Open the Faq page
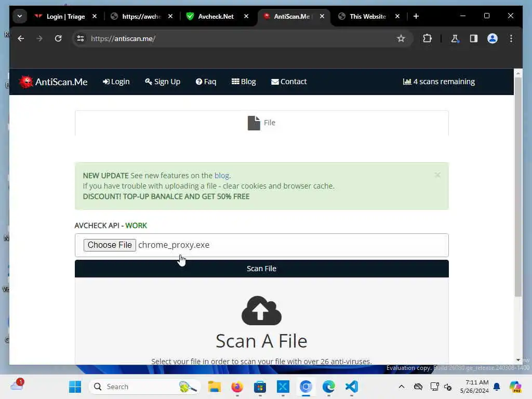The image size is (532, 399). click(206, 82)
